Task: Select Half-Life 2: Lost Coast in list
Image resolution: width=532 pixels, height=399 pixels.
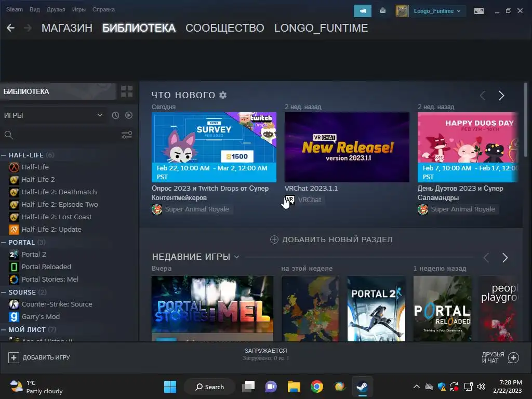Action: pyautogui.click(x=57, y=217)
